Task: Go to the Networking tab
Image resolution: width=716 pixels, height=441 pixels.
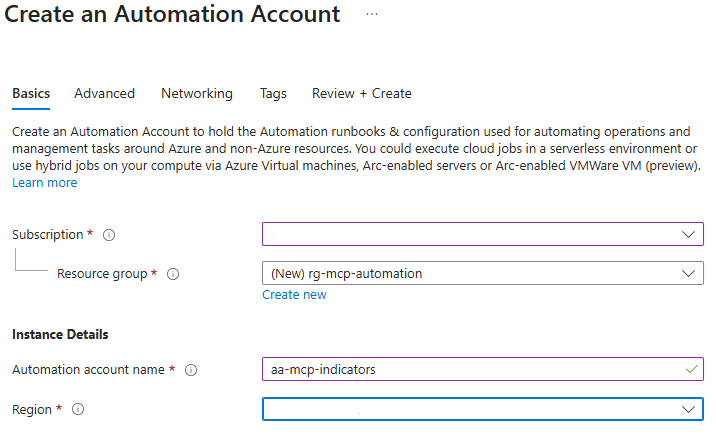Action: pyautogui.click(x=197, y=94)
